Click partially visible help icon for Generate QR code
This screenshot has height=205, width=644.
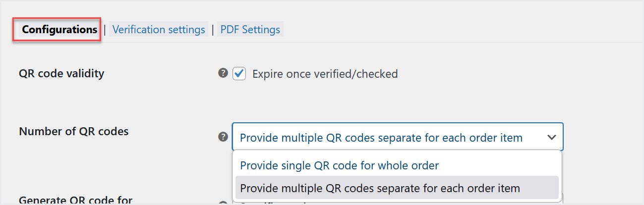(223, 203)
